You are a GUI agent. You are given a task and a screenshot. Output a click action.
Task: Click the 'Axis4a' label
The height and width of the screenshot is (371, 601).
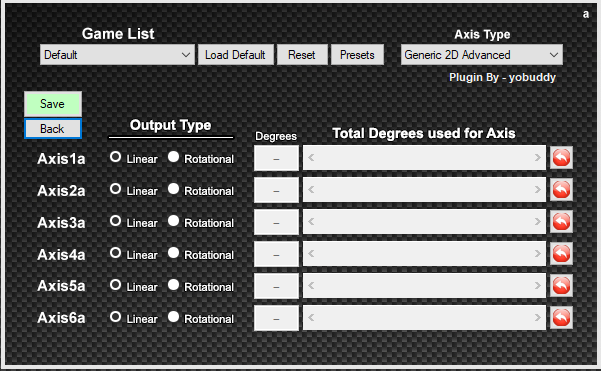[61, 254]
